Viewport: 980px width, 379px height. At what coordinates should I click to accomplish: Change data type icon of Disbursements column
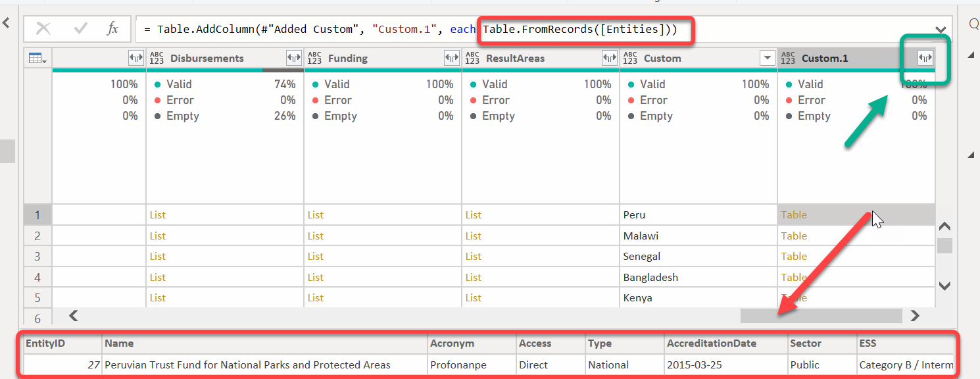(x=157, y=58)
